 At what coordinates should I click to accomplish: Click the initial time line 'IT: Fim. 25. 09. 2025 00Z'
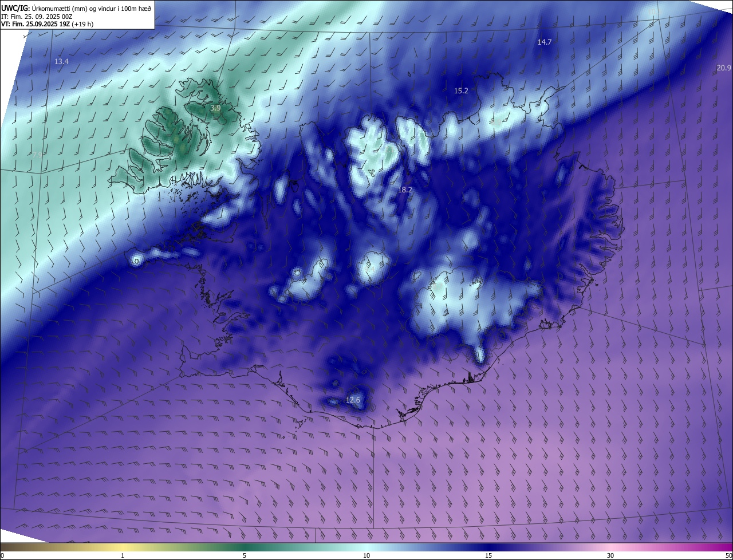(x=37, y=17)
